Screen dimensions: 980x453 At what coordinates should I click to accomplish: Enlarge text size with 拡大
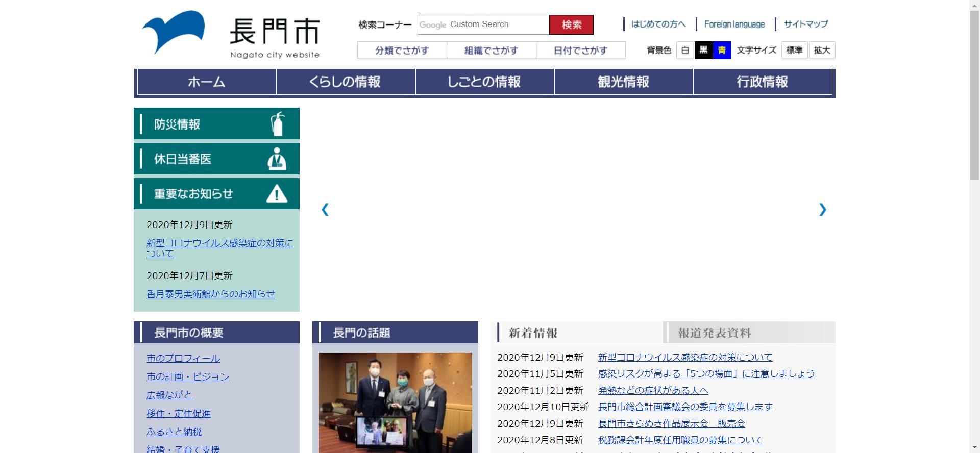coord(822,51)
